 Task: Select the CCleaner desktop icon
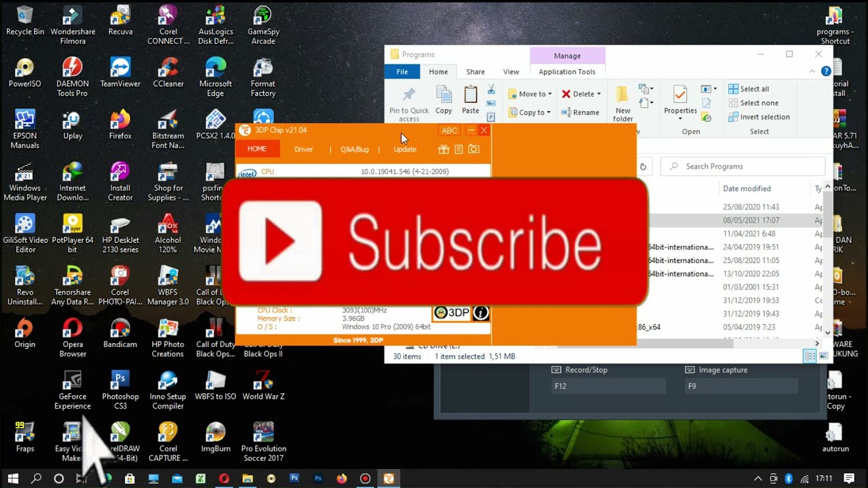pyautogui.click(x=168, y=73)
